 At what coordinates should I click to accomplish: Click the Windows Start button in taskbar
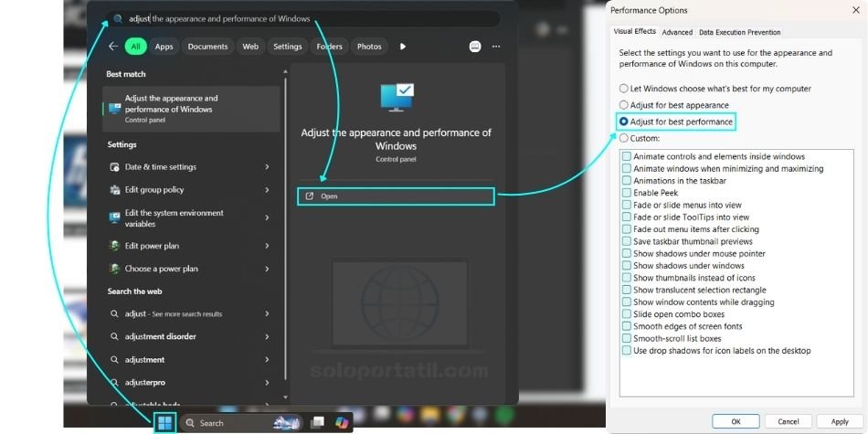(x=164, y=423)
